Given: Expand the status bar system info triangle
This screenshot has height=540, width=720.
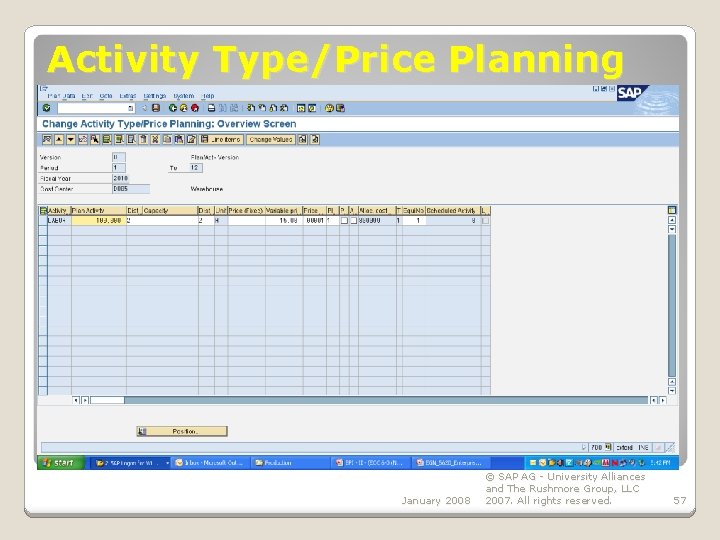Looking at the screenshot, I should tap(584, 447).
